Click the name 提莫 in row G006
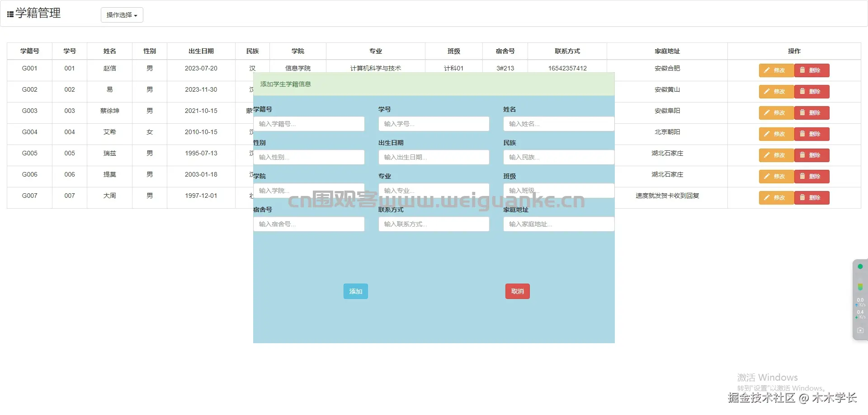Viewport: 868px width, 415px height. [110, 174]
